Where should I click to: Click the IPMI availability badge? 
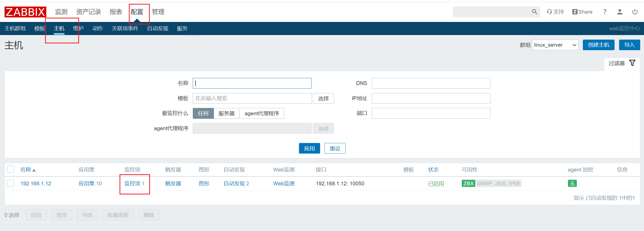[x=514, y=183]
